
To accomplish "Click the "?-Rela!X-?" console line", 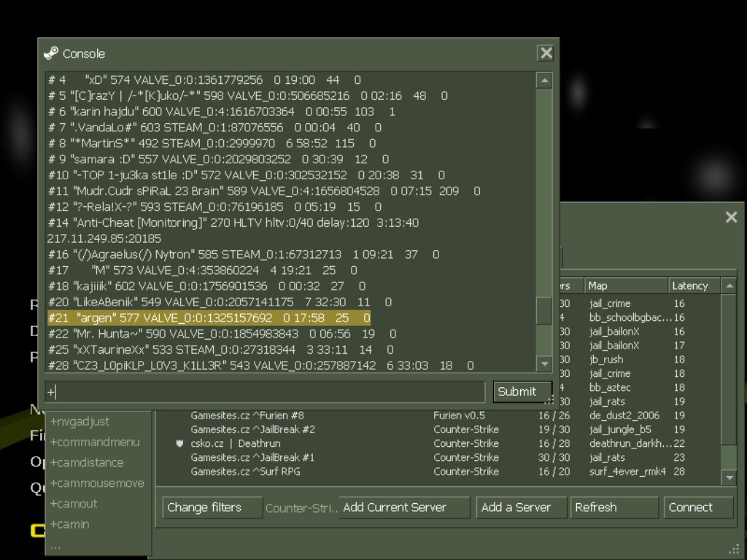I will pyautogui.click(x=214, y=206).
